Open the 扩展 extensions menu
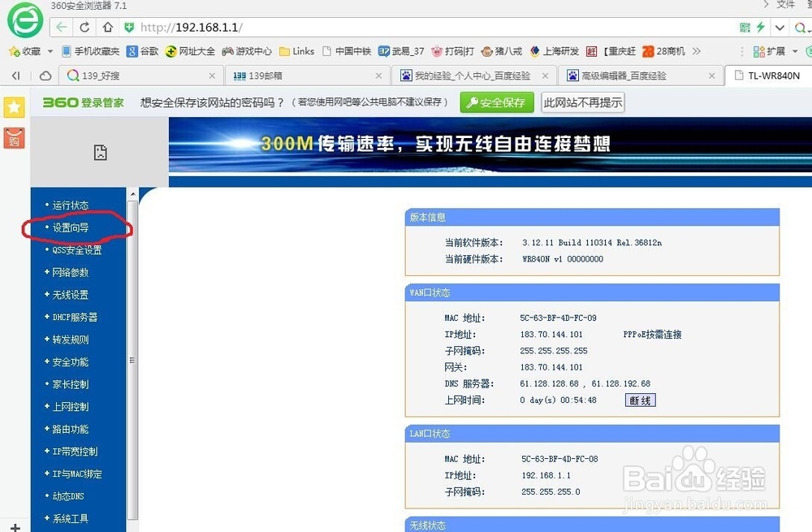The height and width of the screenshot is (532, 812). coord(769,51)
